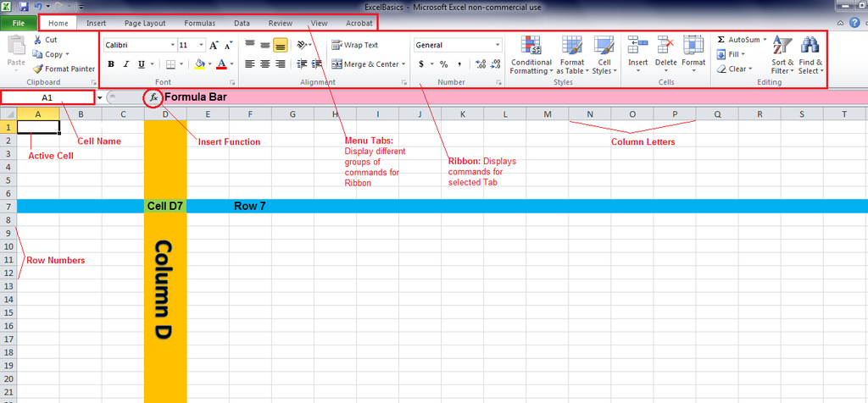Image resolution: width=868 pixels, height=403 pixels.
Task: Open Cell Styles gallery
Action: coord(604,55)
